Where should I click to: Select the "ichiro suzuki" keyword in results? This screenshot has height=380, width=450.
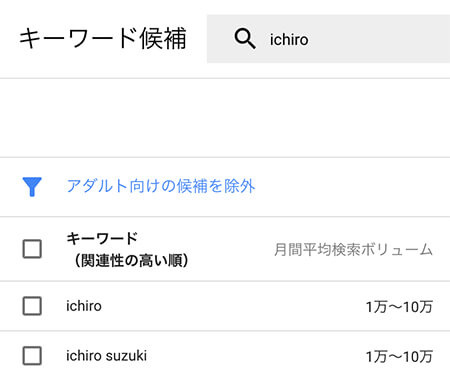(x=106, y=356)
